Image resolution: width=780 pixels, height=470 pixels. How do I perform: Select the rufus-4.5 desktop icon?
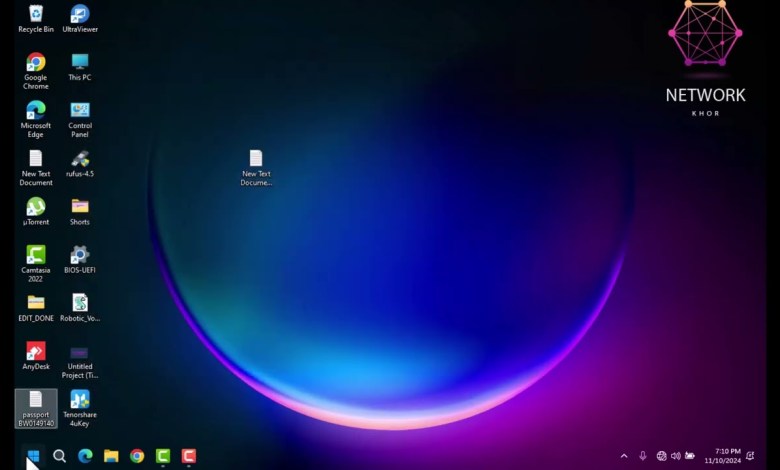click(x=80, y=164)
